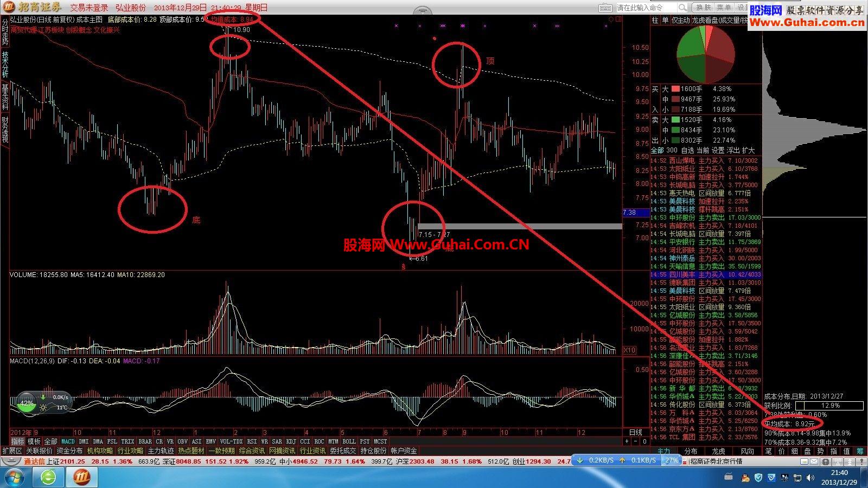Switch sub-chart to MACD indicator
868x488 pixels.
point(68,442)
